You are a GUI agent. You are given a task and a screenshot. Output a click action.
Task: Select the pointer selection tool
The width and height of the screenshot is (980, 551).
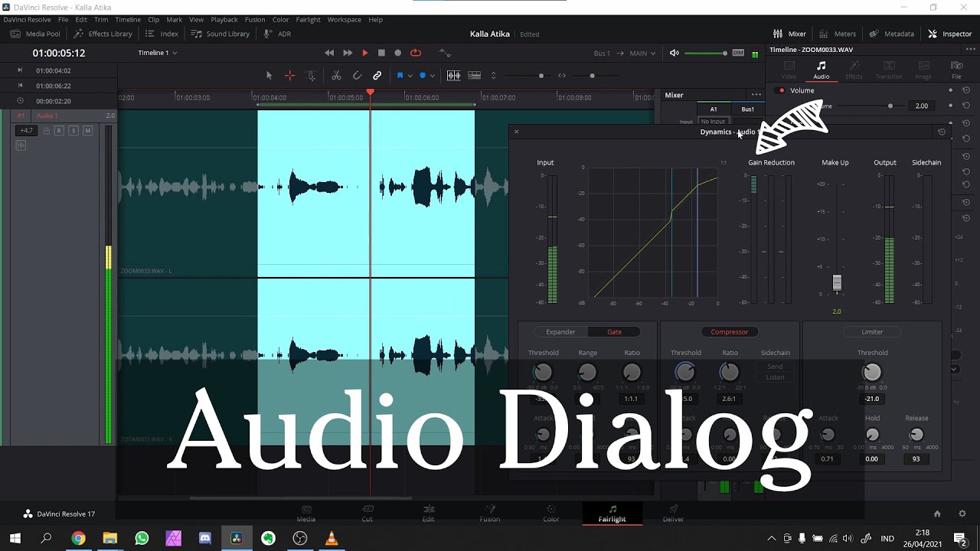[269, 76]
